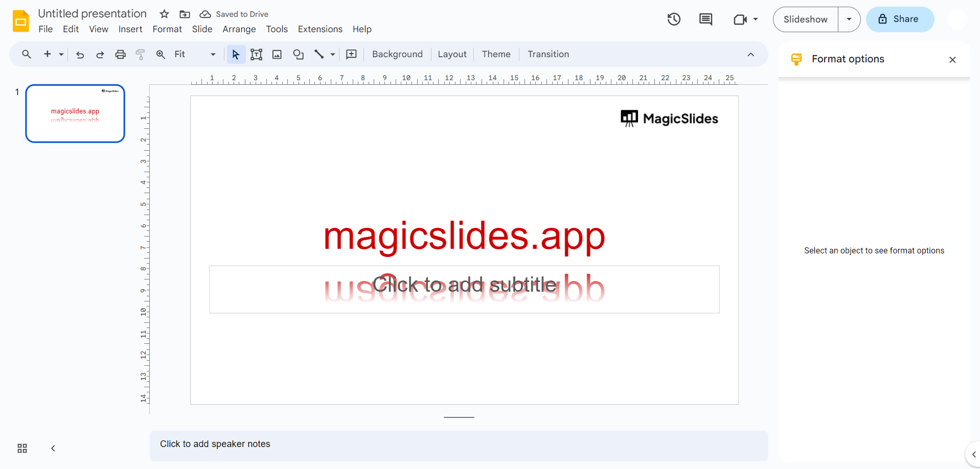
Task: Open the Arrange menu
Action: pos(239,29)
